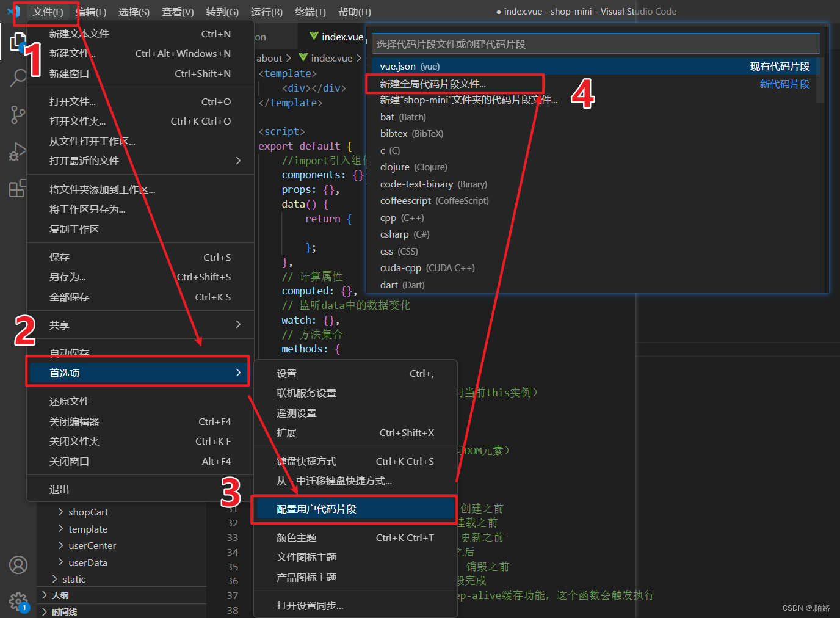Open the 转到(G) menu
The image size is (840, 618).
[222, 12]
